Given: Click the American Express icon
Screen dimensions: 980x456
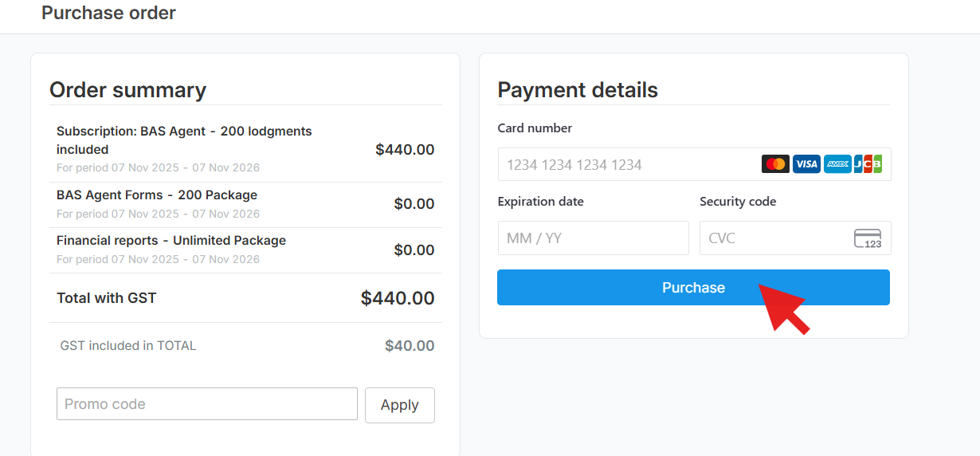Looking at the screenshot, I should click(837, 164).
